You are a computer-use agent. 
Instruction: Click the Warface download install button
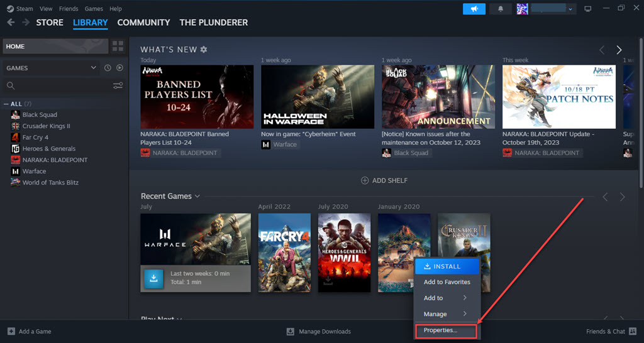point(153,278)
